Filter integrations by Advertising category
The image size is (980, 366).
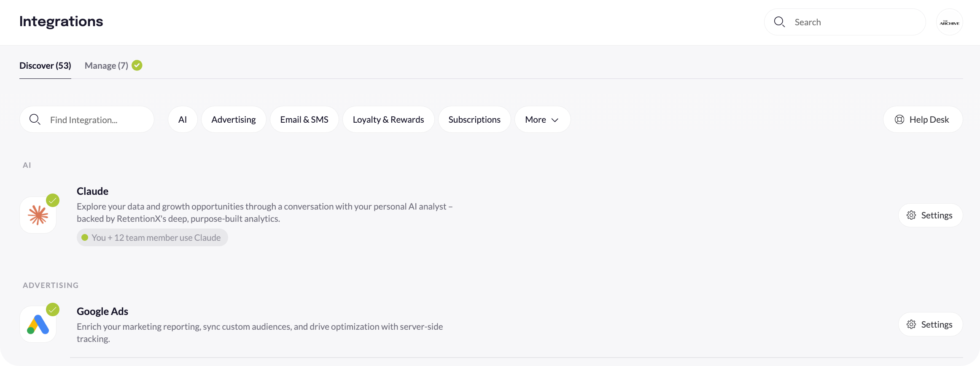[234, 120]
